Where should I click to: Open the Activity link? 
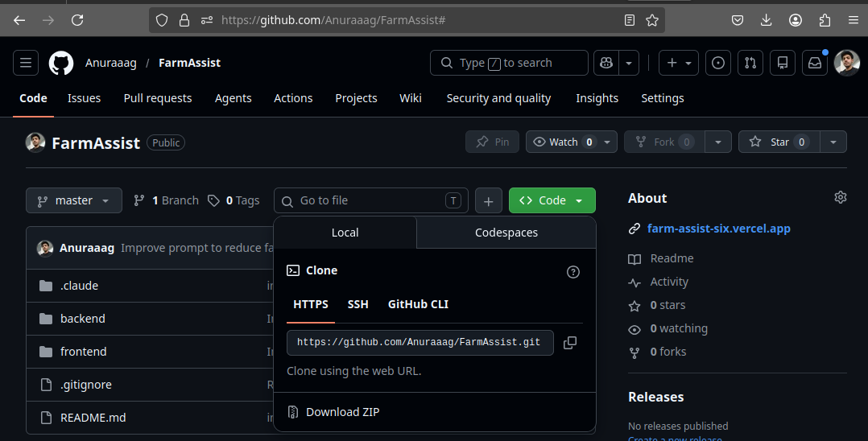668,282
